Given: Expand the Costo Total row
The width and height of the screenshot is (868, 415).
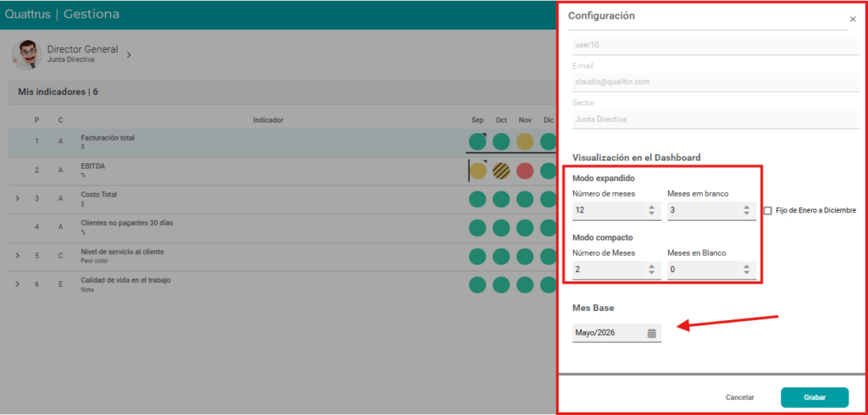Looking at the screenshot, I should (x=17, y=198).
